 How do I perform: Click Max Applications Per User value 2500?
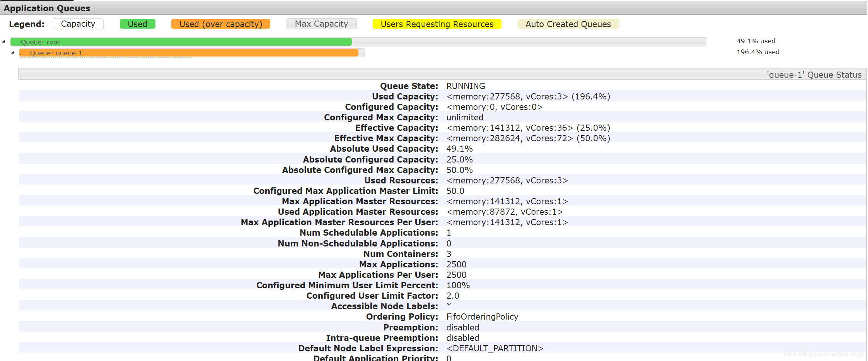point(456,275)
